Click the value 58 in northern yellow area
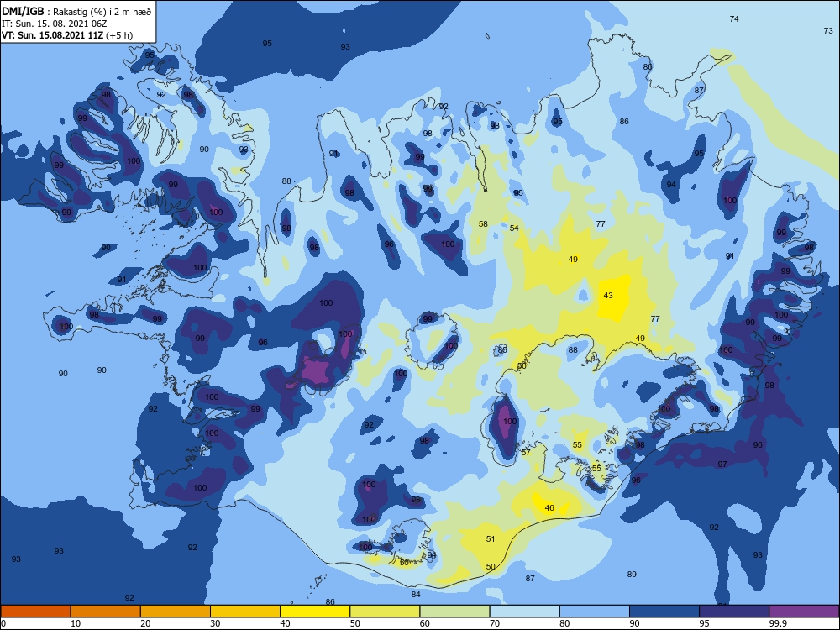The width and height of the screenshot is (840, 630). [483, 224]
